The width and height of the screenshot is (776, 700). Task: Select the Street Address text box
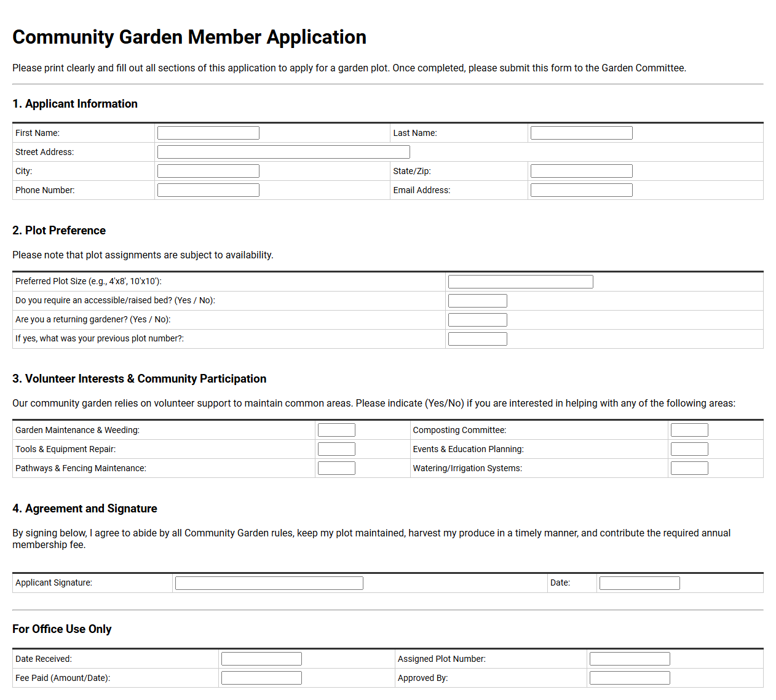click(283, 152)
